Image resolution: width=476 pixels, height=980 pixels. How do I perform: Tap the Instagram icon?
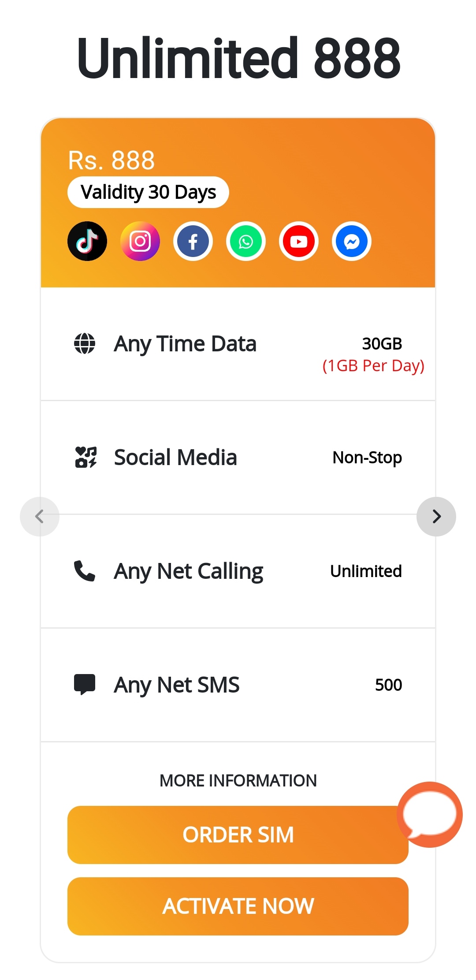click(x=140, y=241)
